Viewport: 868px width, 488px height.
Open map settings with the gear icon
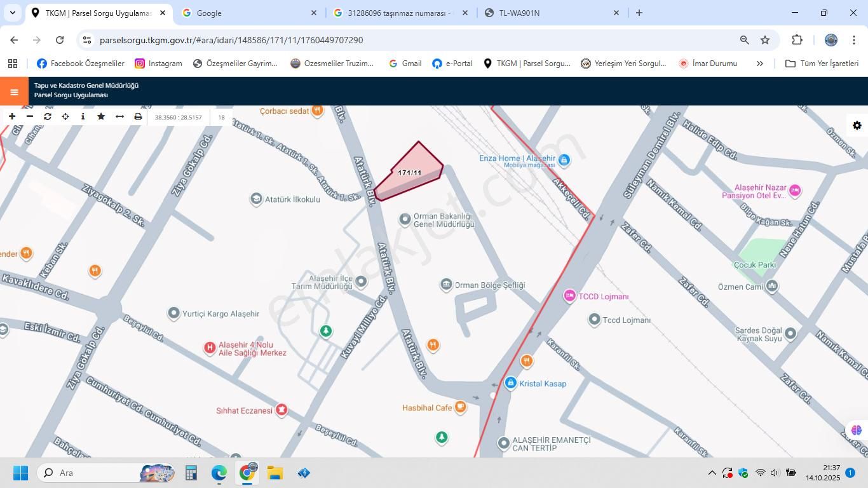[x=857, y=125]
